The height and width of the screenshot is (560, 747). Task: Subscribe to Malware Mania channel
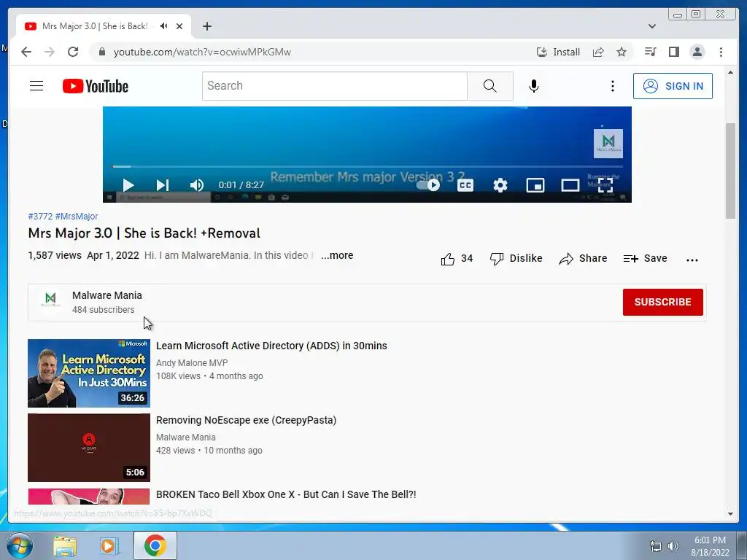click(x=662, y=302)
